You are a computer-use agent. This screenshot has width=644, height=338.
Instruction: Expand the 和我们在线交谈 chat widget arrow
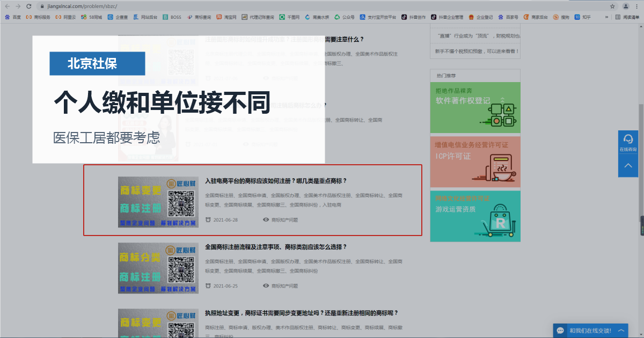coord(621,330)
